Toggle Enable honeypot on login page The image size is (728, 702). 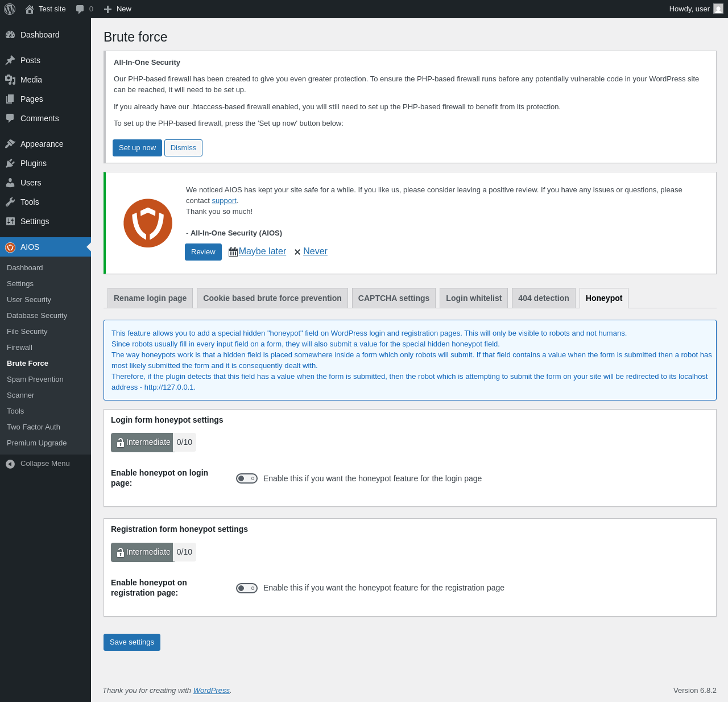(247, 478)
